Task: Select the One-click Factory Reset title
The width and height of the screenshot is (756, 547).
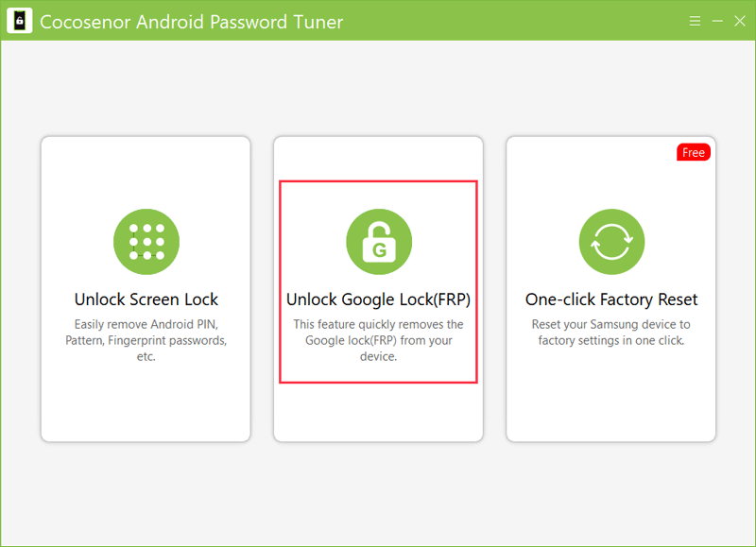Action: coord(611,299)
